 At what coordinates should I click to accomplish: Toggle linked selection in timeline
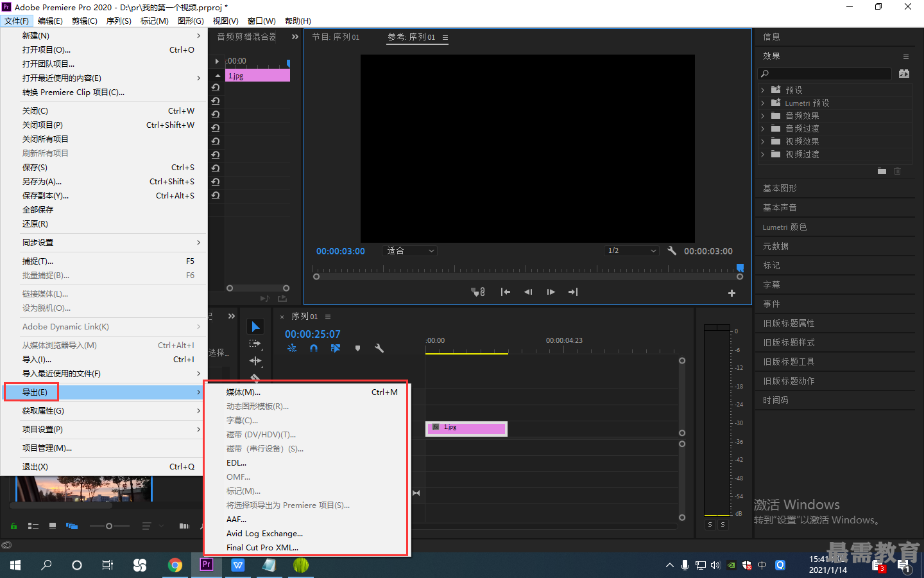pos(336,348)
